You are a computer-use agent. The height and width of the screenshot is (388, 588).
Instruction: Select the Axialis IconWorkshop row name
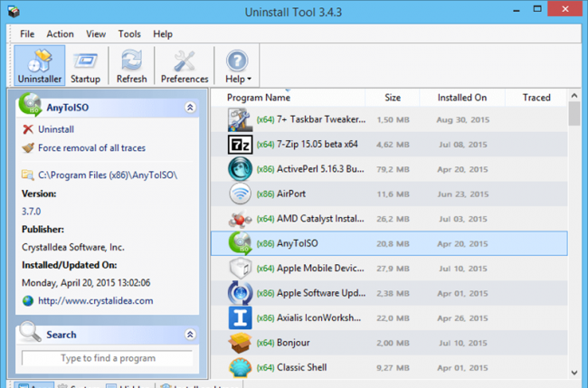tap(318, 317)
